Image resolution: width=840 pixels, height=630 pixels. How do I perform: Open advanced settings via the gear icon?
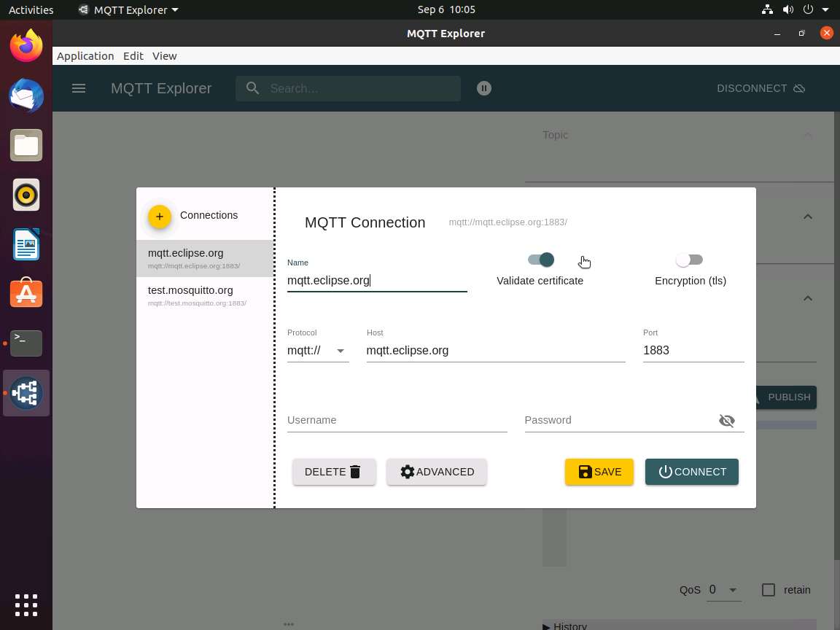pyautogui.click(x=408, y=472)
